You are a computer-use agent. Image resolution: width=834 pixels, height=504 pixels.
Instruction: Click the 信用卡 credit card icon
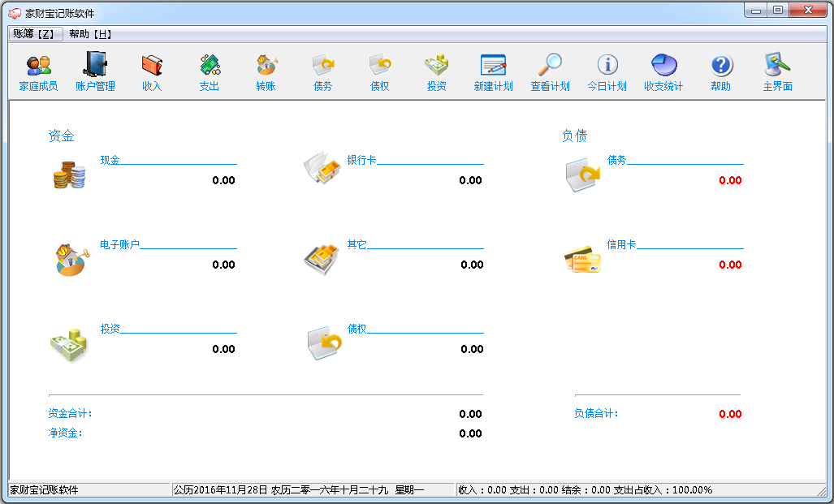[x=582, y=260]
